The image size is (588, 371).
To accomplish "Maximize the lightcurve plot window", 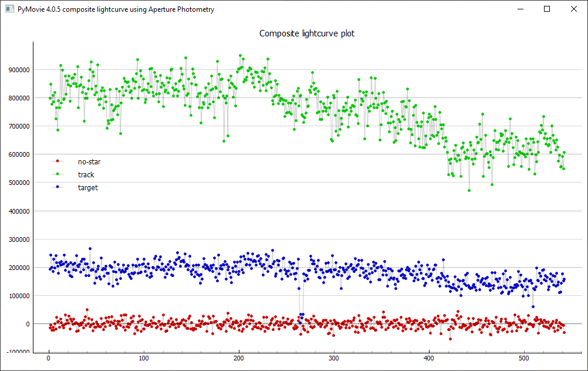I will click(x=547, y=9).
